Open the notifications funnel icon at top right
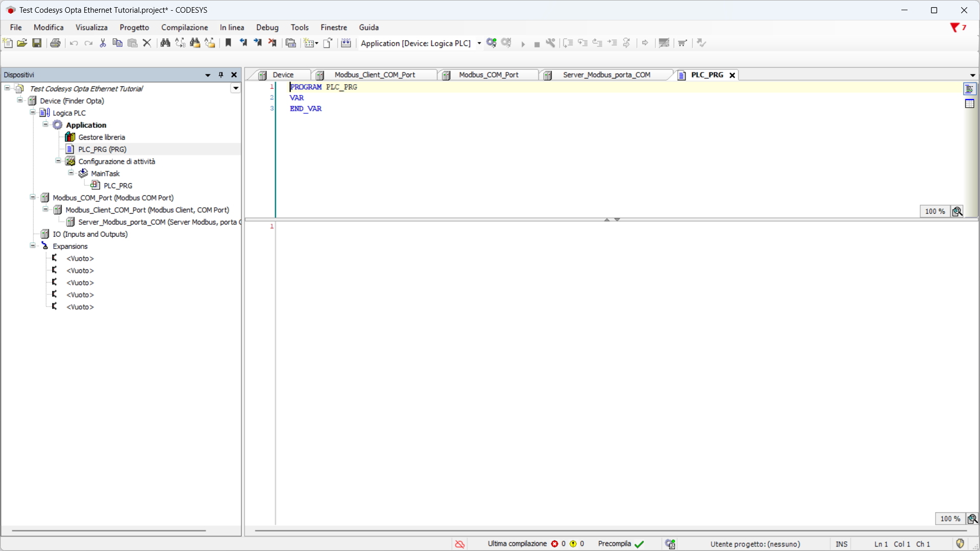 point(954,28)
